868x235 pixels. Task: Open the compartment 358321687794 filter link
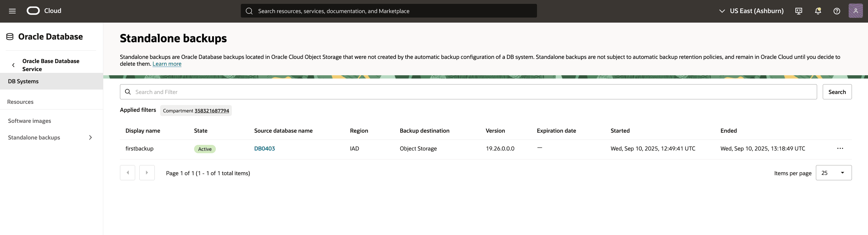click(x=212, y=111)
